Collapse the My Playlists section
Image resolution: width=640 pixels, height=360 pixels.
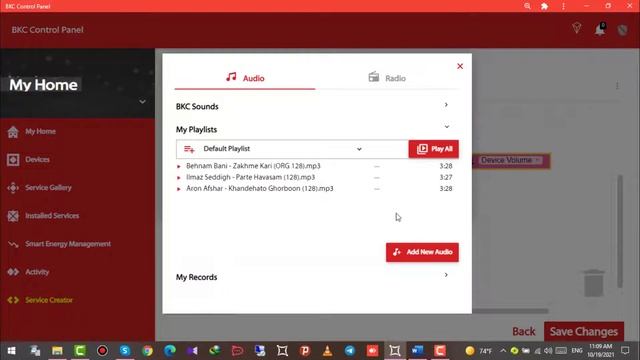(447, 127)
